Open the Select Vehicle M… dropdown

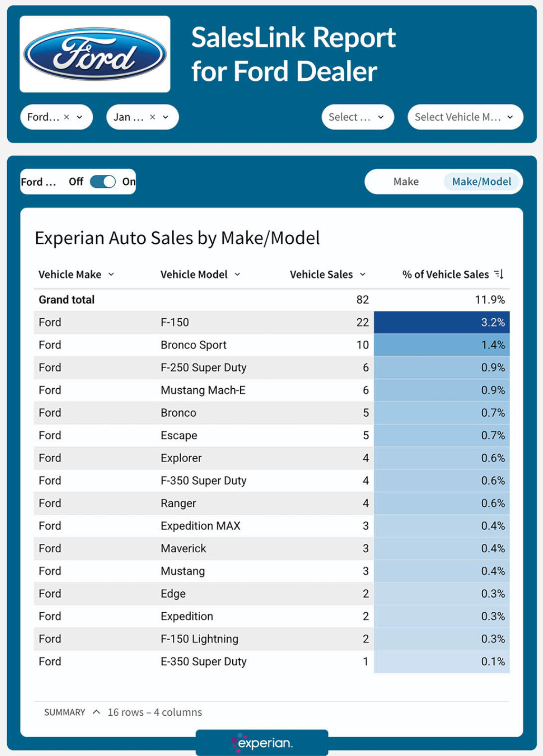[x=465, y=117]
